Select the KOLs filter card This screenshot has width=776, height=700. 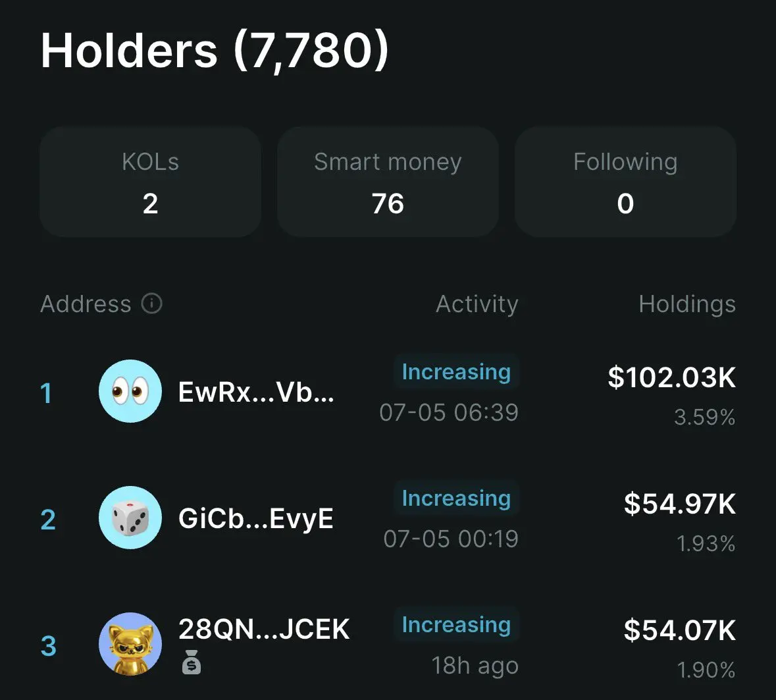pos(151,182)
